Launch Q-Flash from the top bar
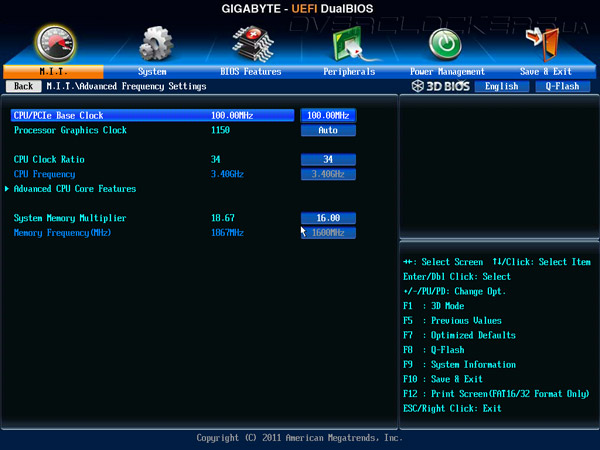The width and height of the screenshot is (600, 450). tap(562, 86)
